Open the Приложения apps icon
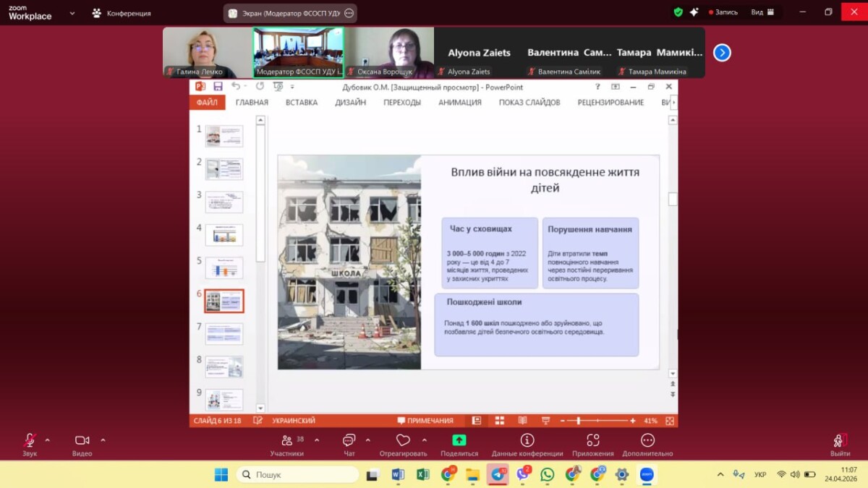The height and width of the screenshot is (488, 868). [x=593, y=440]
